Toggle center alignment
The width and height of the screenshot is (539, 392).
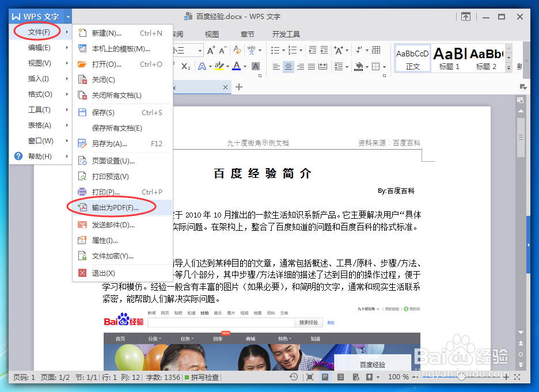289,66
